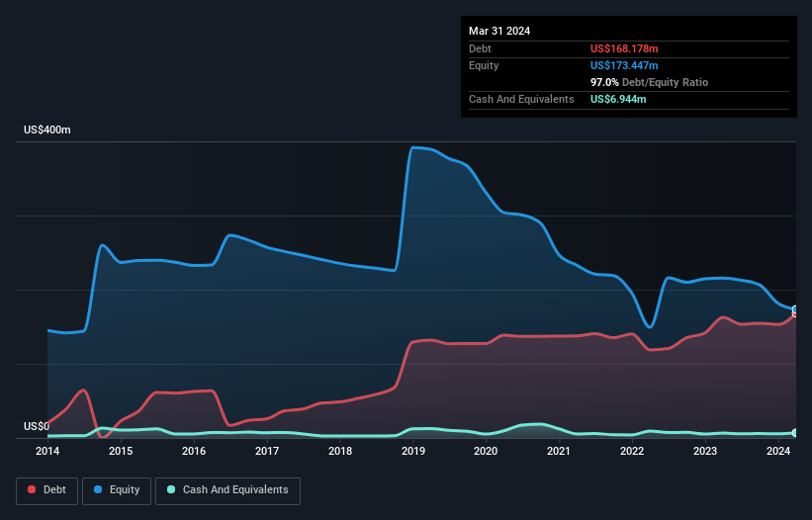Click the 2021 x-axis label
812x520 pixels.
(559, 451)
